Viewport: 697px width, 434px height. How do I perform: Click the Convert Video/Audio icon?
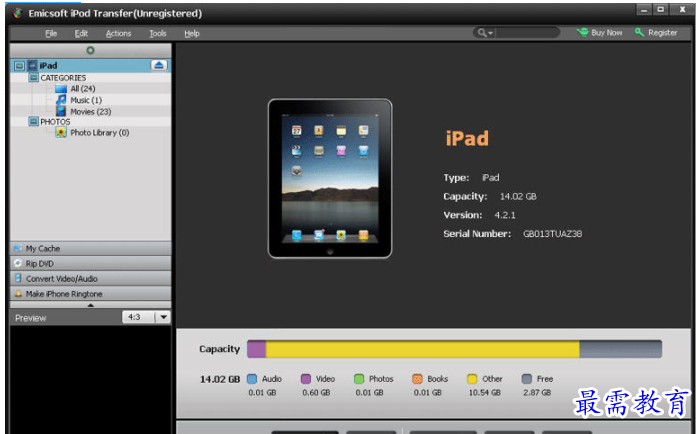click(x=18, y=278)
